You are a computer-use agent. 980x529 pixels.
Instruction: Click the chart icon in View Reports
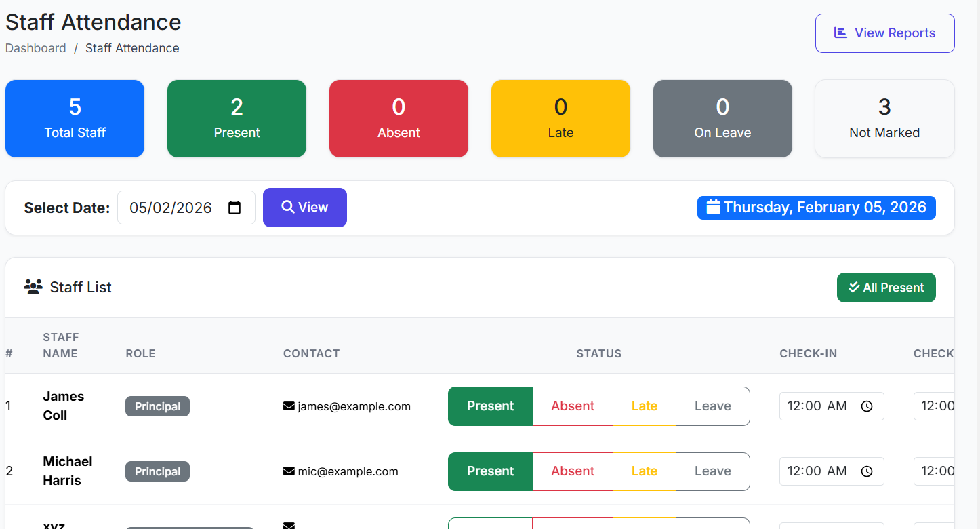point(840,33)
